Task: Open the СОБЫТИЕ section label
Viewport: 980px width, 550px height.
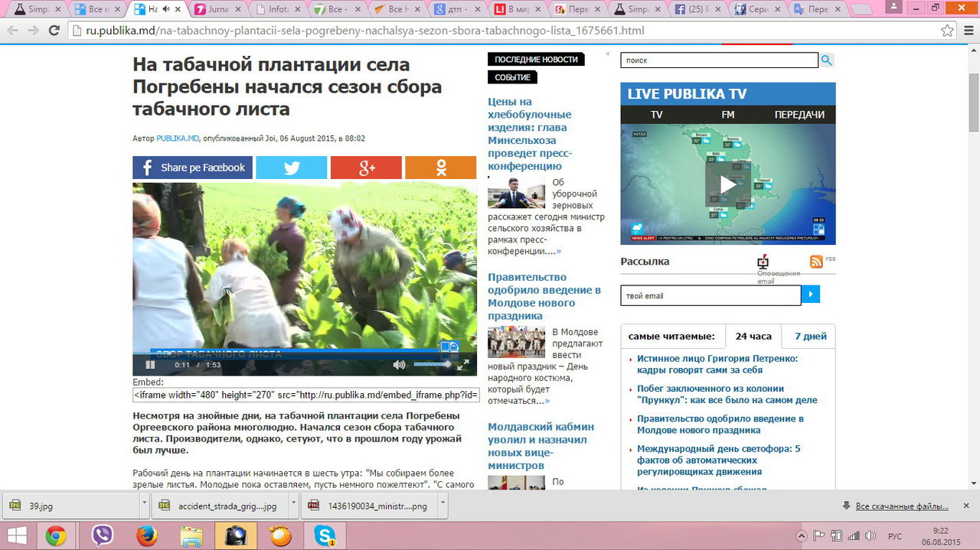Action: point(512,78)
